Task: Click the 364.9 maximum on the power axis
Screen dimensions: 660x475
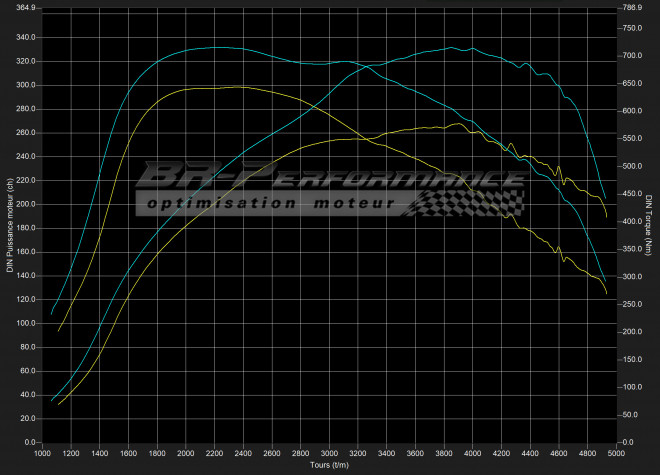Action: click(x=24, y=8)
